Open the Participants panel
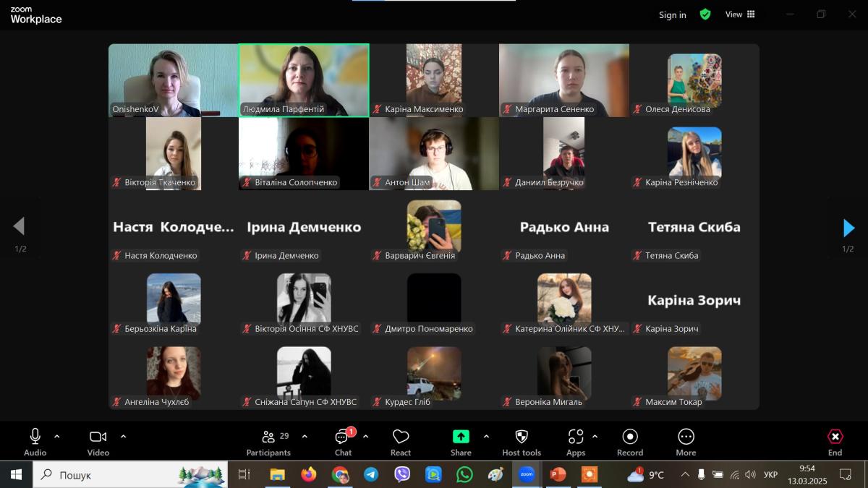 coord(268,441)
